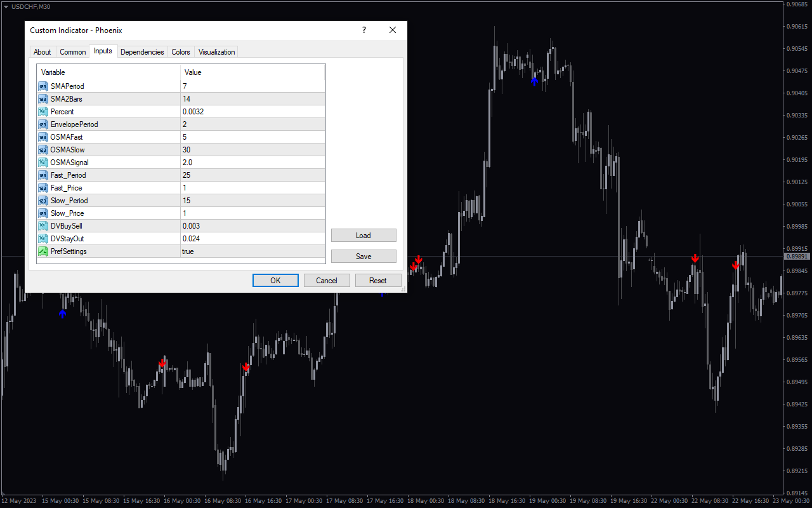The height and width of the screenshot is (508, 812).
Task: Open the Visualization tab
Action: point(217,52)
